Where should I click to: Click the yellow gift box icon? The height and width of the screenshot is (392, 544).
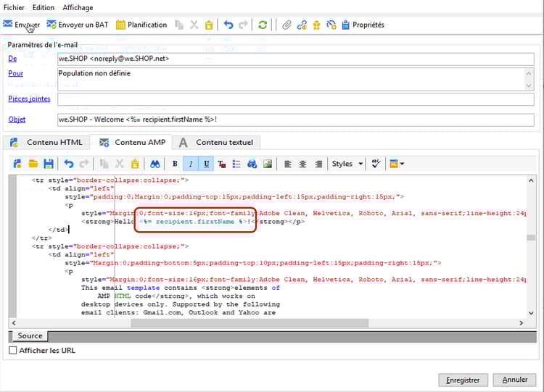pyautogui.click(x=316, y=25)
